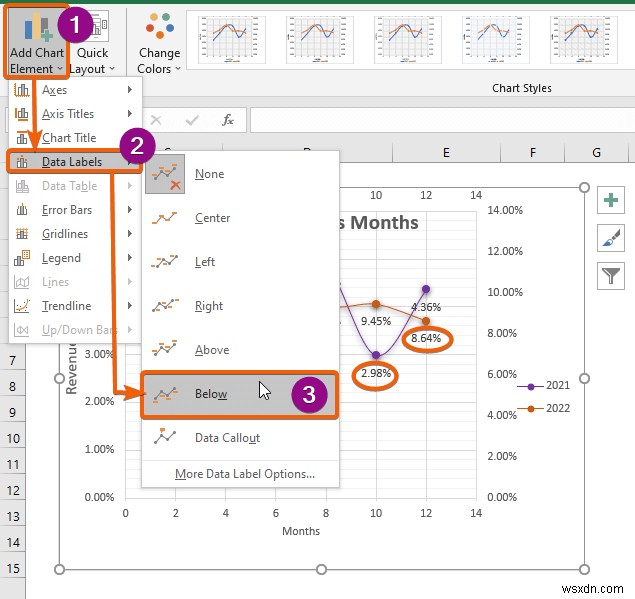Apply the fifth chart style thumbnail
Viewport: 635px width, 599px height.
[584, 40]
